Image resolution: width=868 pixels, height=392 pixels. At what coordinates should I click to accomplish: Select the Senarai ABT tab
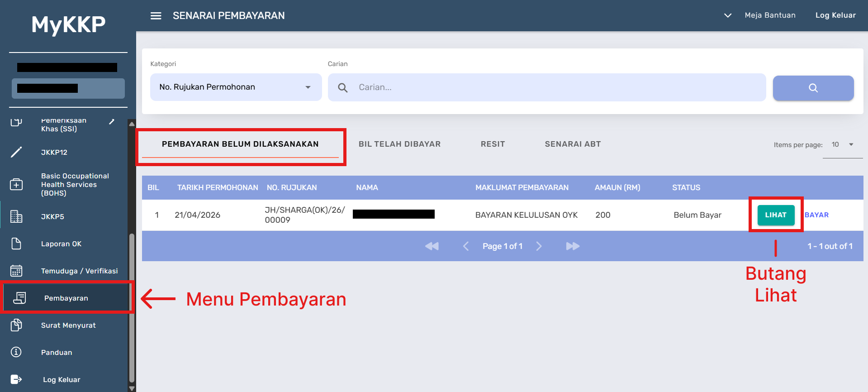click(573, 144)
